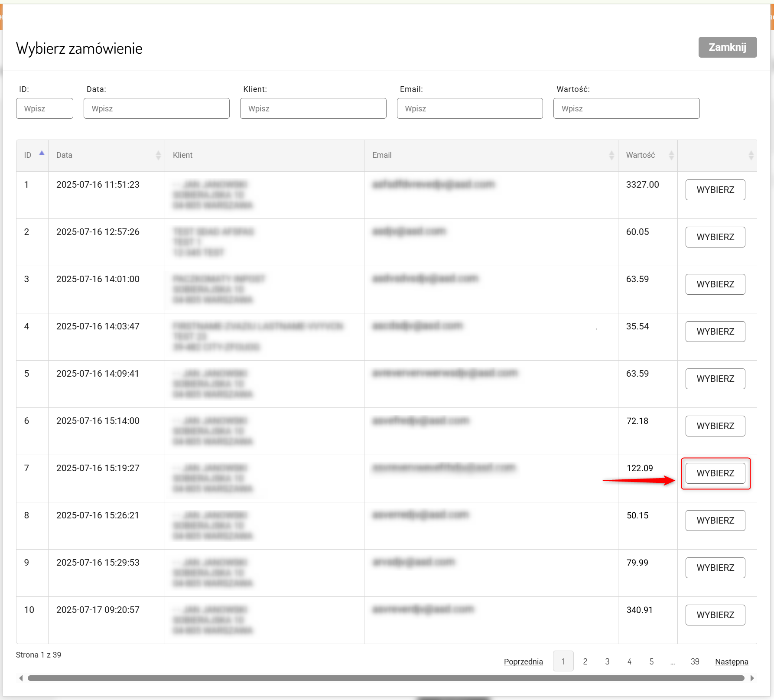
Task: Sort orders by Data column
Action: pyautogui.click(x=158, y=155)
